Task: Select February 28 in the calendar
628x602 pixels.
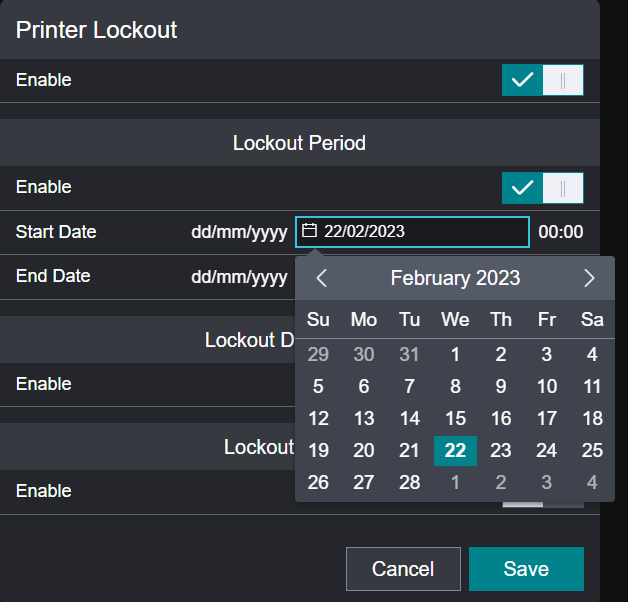Action: [410, 482]
